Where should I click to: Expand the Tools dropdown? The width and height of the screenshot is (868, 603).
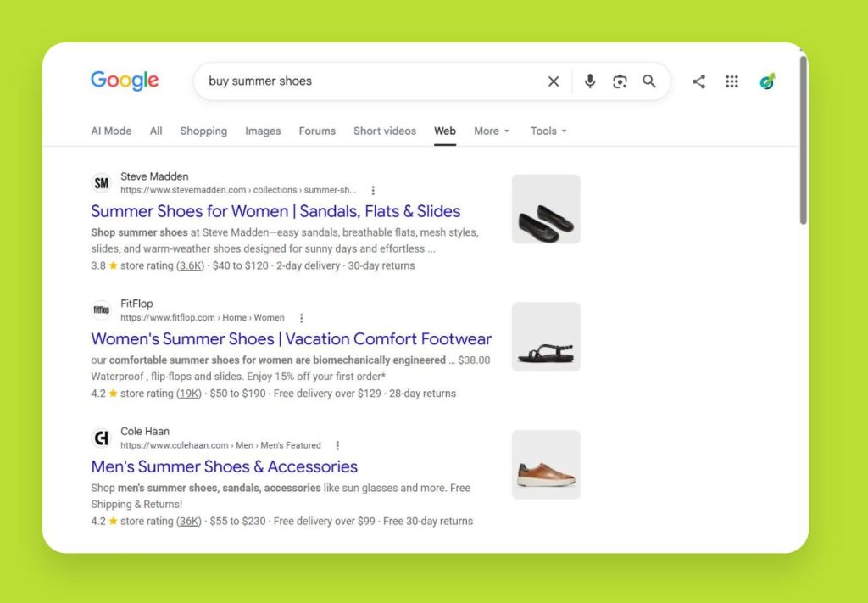(x=548, y=131)
